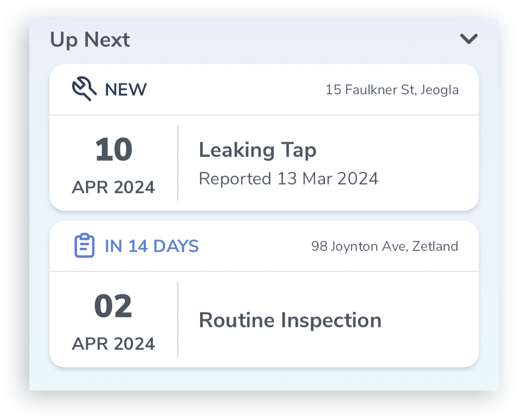Click the date number 10
This screenshot has height=420, width=518.
[x=114, y=149]
